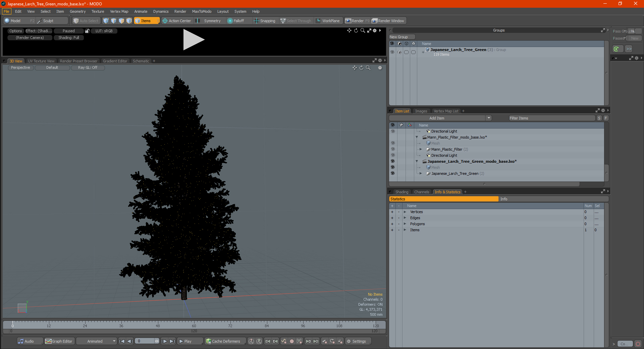Switch to Render Preset Browser tab
Image resolution: width=644 pixels, height=349 pixels.
[x=78, y=61]
